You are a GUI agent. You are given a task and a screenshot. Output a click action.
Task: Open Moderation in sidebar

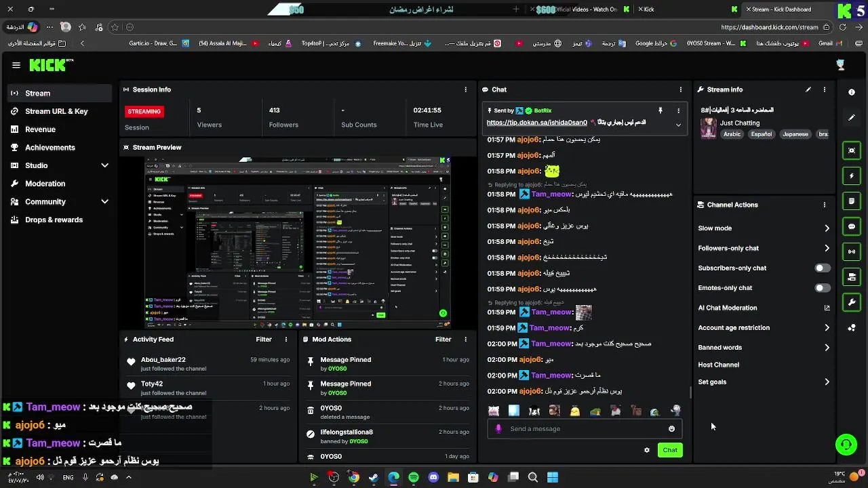pyautogui.click(x=60, y=184)
